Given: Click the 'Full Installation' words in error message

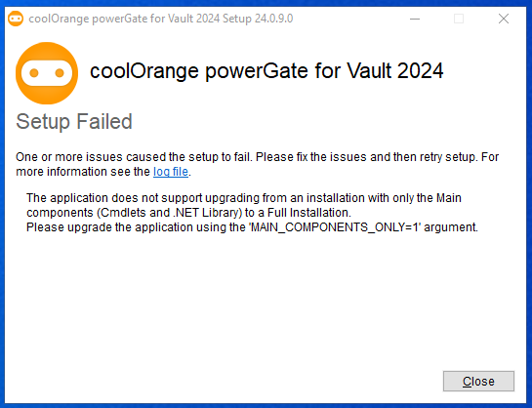Looking at the screenshot, I should click(x=308, y=213).
